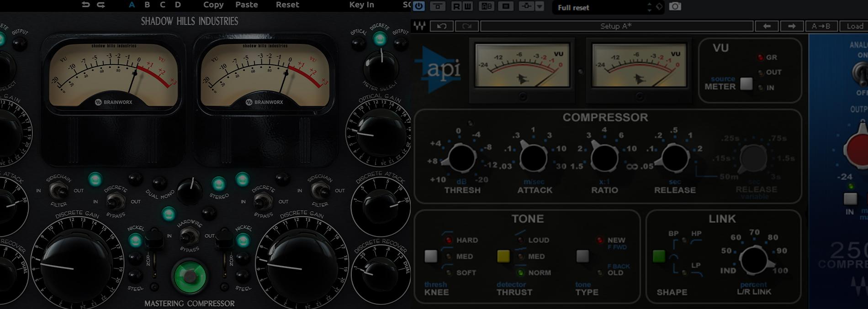Click the previous preset left arrow

[x=767, y=26]
